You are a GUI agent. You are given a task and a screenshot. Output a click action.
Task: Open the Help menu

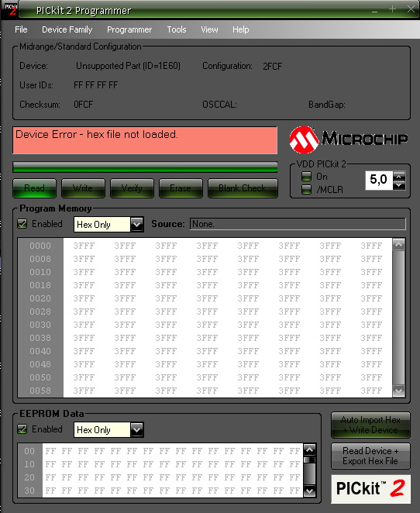point(241,29)
